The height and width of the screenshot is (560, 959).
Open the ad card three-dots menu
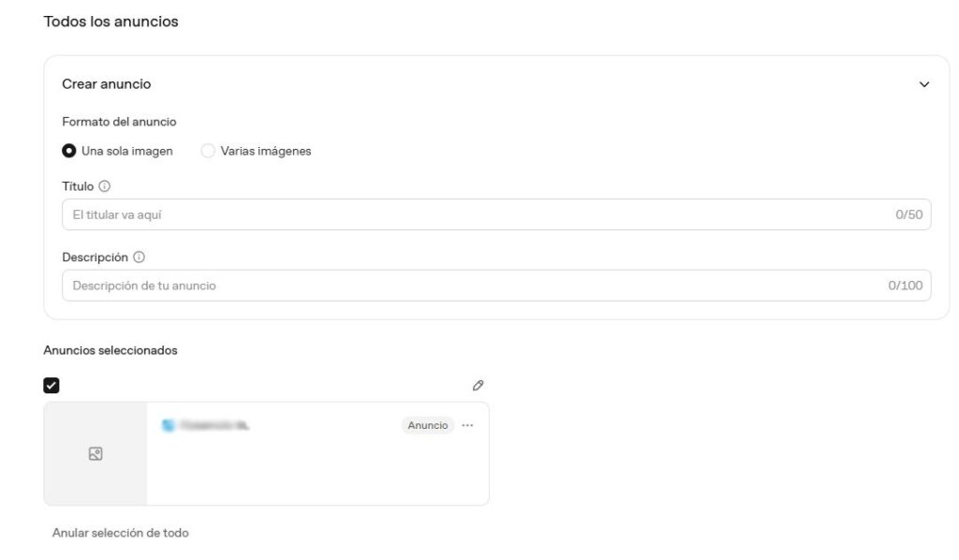click(x=467, y=425)
